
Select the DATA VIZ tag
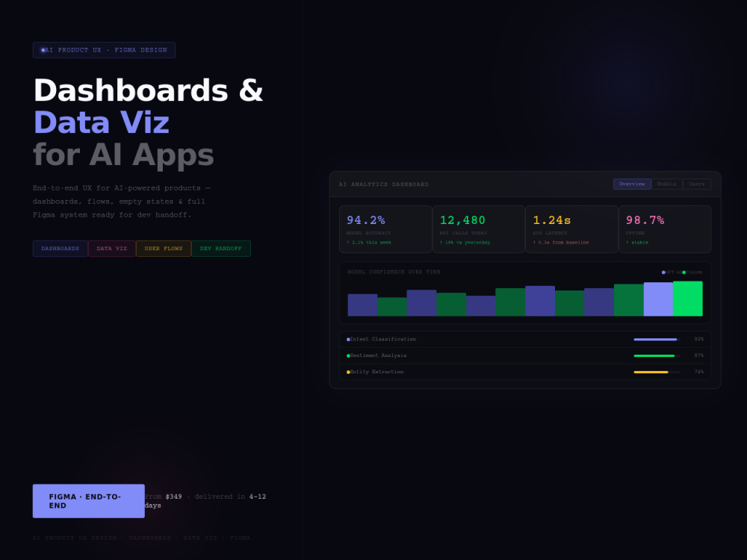[x=112, y=249]
